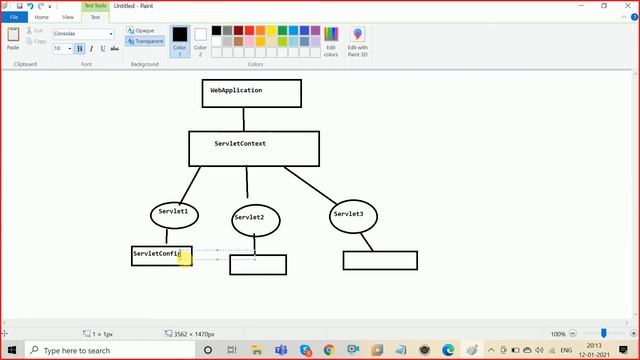The width and height of the screenshot is (640, 360).
Task: Open Microsoft Edge from taskbar
Action: 448,350
